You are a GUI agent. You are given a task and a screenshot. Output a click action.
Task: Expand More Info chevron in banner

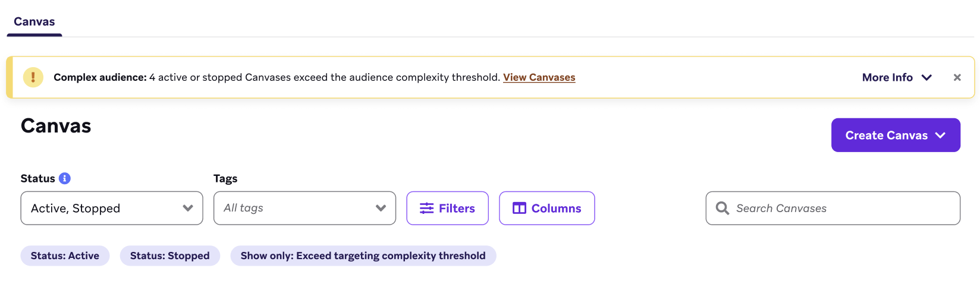click(926, 77)
